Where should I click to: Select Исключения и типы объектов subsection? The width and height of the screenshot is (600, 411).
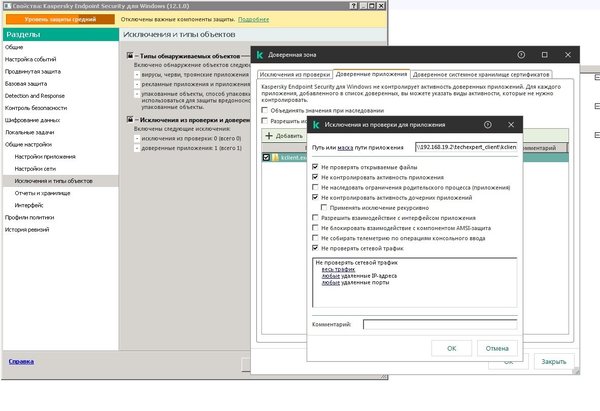[54, 181]
